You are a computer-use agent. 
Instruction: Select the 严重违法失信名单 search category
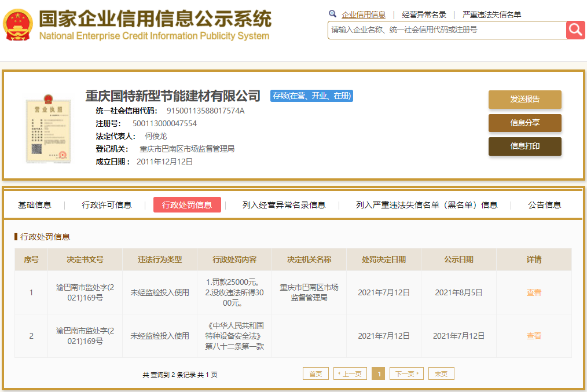click(491, 14)
